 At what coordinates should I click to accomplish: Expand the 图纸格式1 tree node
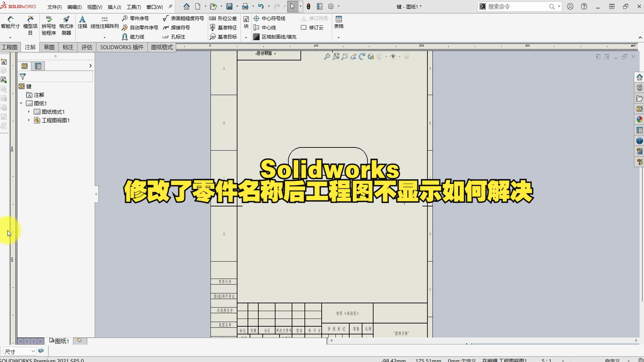pyautogui.click(x=28, y=112)
